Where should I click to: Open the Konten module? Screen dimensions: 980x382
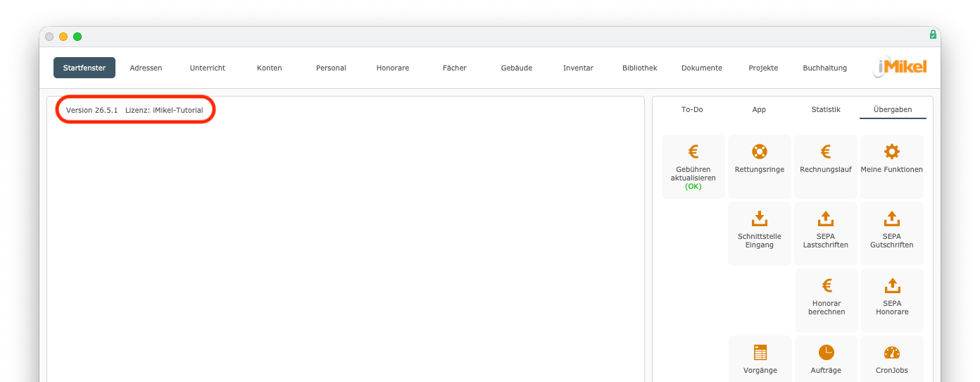coord(270,68)
